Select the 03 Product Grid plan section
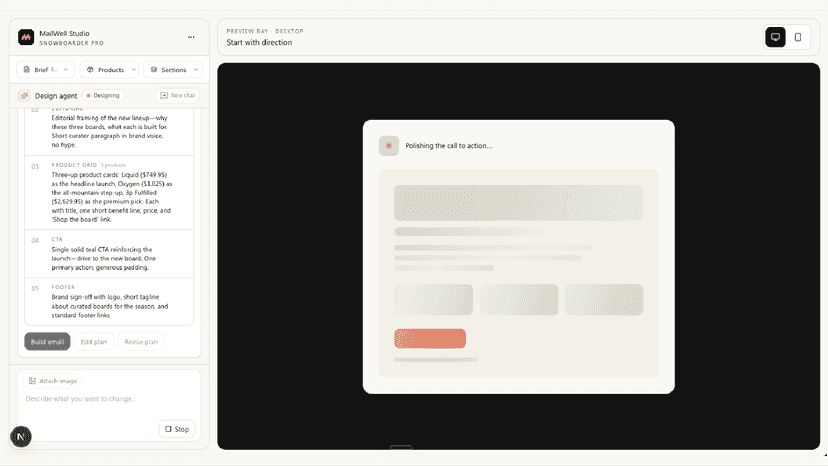Screen dimensions: 828x466 click(109, 192)
